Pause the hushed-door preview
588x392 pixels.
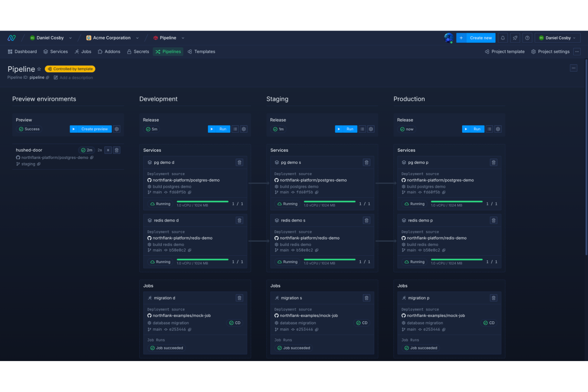(108, 150)
